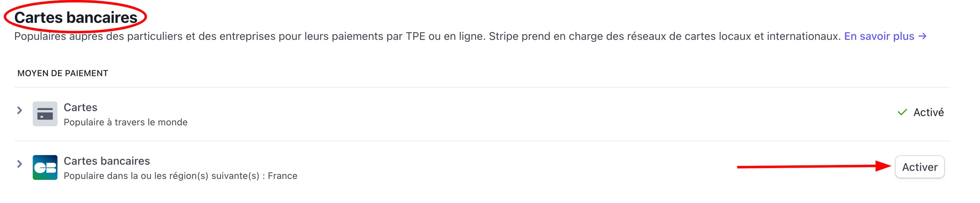Click the "MOYEN DE PAIEMENT" column header
Viewport: 980px width, 203px height.
(63, 73)
